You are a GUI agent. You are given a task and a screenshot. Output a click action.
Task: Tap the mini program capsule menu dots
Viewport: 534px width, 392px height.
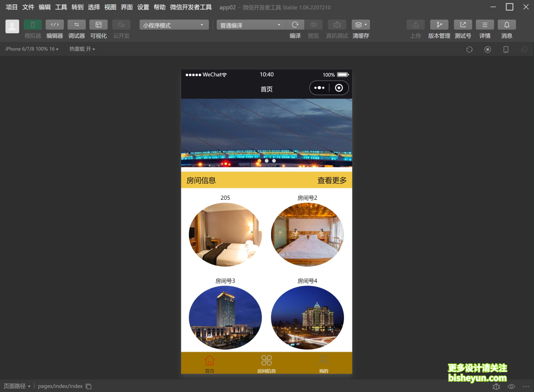click(x=319, y=88)
